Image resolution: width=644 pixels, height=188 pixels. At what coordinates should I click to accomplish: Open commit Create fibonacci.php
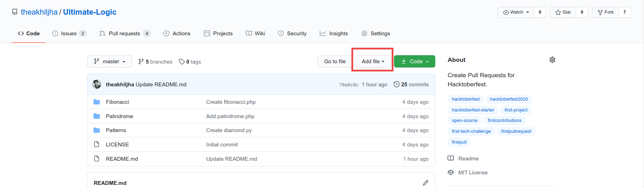231,102
